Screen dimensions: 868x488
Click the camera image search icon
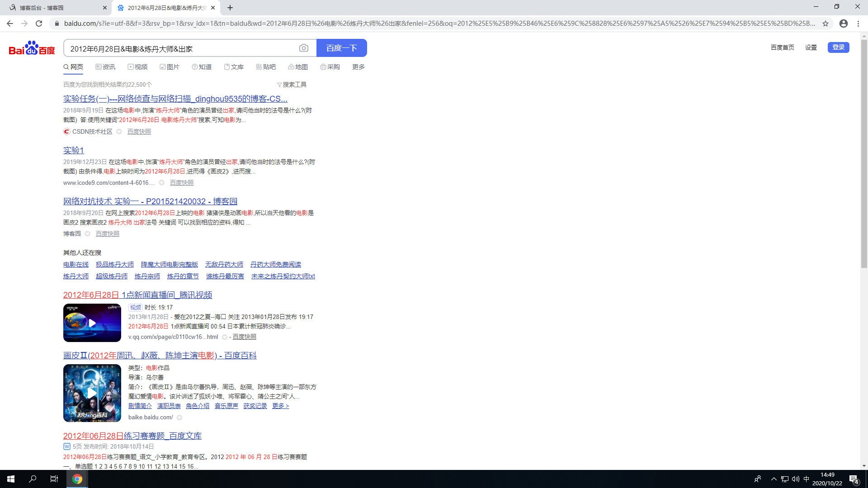click(304, 48)
